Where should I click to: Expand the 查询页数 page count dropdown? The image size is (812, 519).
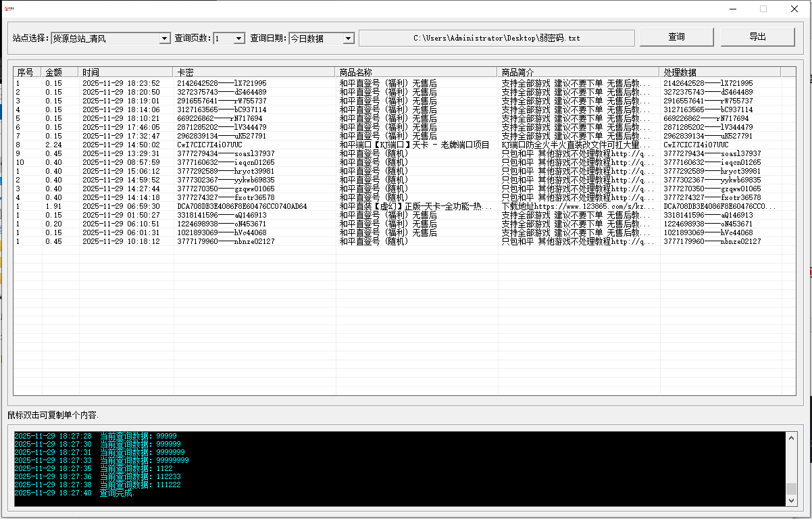[x=238, y=39]
